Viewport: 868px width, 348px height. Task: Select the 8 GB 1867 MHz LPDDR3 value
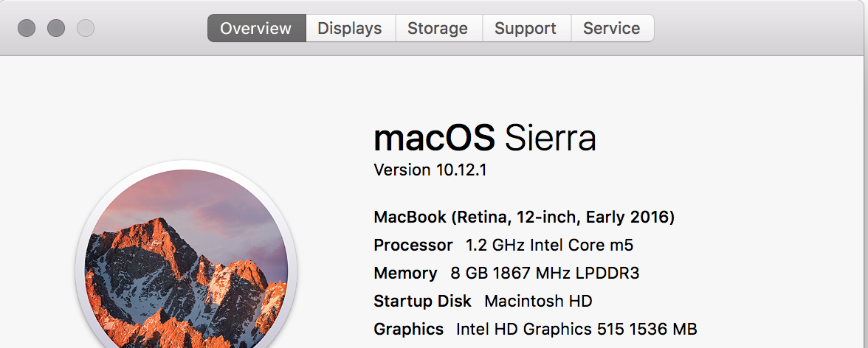tap(545, 274)
